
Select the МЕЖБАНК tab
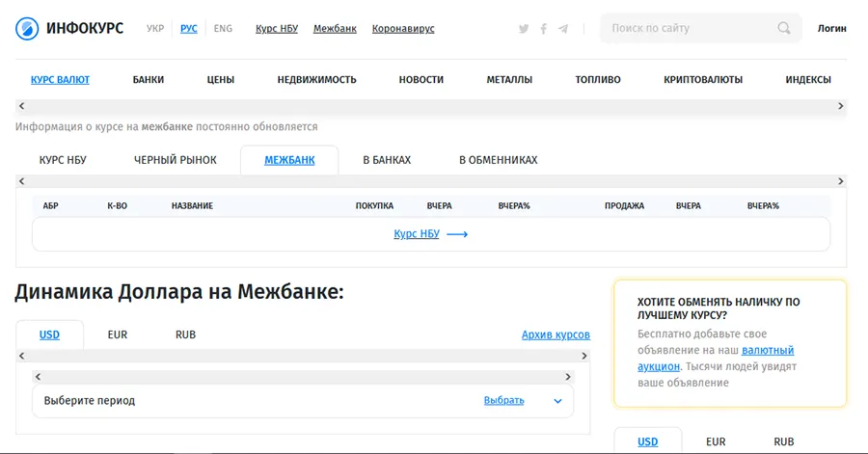pos(289,160)
